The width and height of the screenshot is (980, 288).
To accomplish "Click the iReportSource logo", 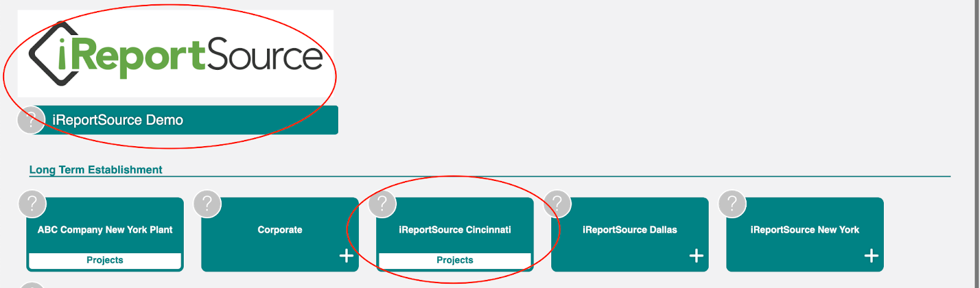I will point(176,54).
